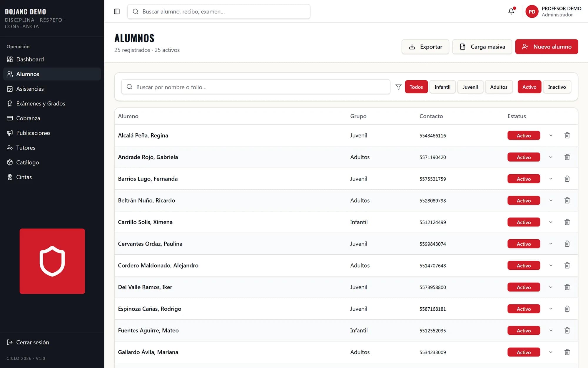Remove Beltrán Nuño, Ricardo using trash icon
The image size is (588, 368).
[567, 200]
